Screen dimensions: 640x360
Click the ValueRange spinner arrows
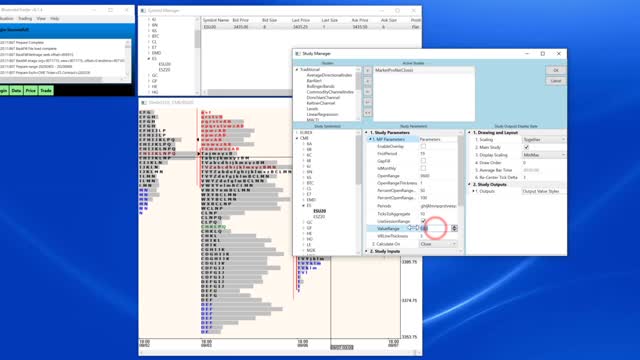tap(454, 228)
